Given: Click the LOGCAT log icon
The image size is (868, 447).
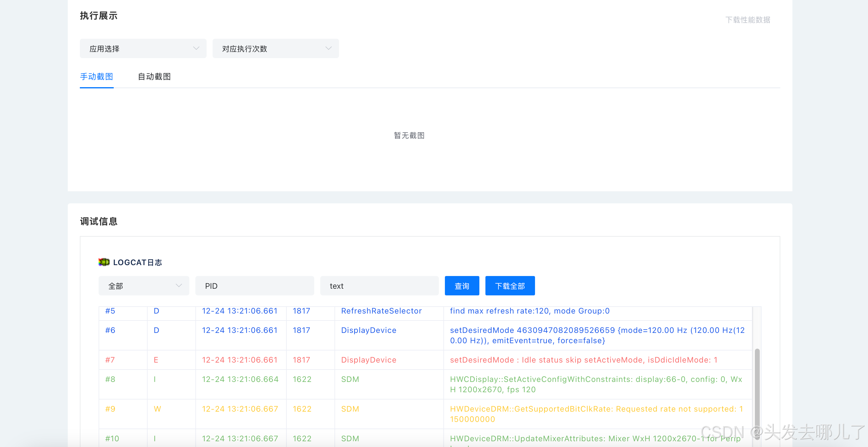Looking at the screenshot, I should (x=104, y=262).
